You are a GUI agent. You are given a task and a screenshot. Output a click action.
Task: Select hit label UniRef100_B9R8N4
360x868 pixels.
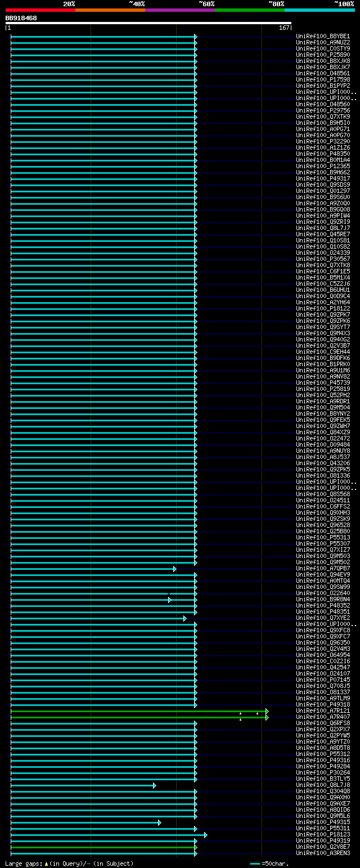coord(323,600)
